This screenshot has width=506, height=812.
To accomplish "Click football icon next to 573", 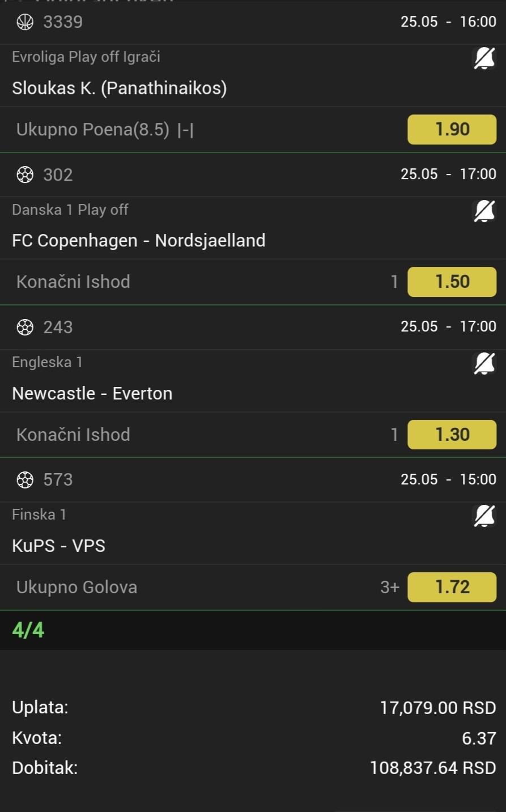I will coord(25,480).
